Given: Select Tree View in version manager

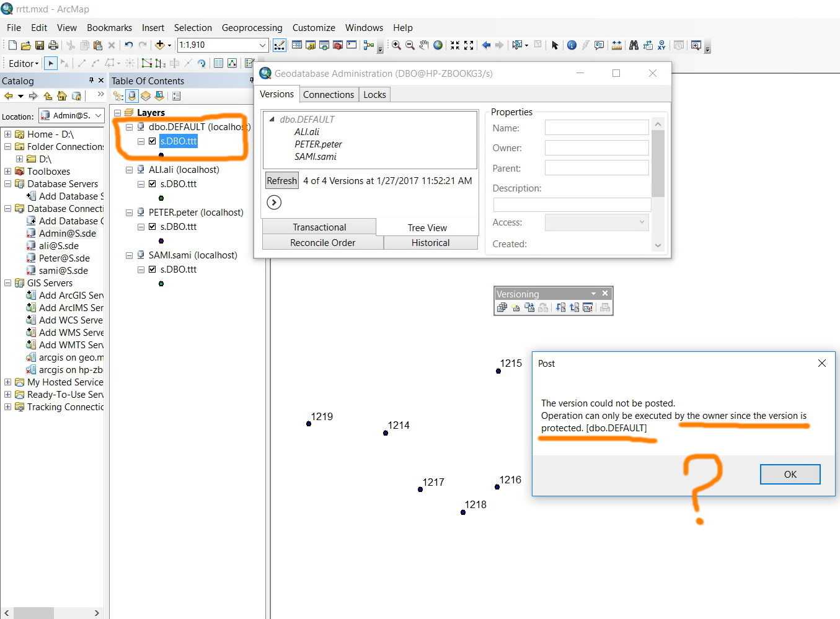Looking at the screenshot, I should point(427,227).
